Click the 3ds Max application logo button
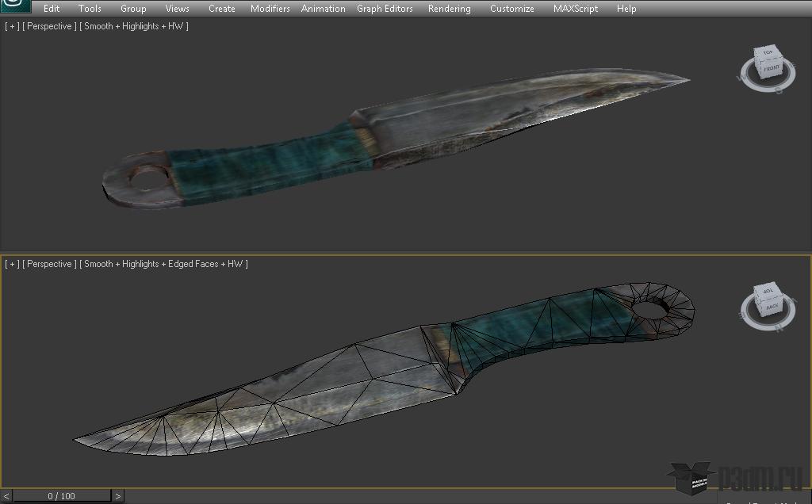 [15, 6]
